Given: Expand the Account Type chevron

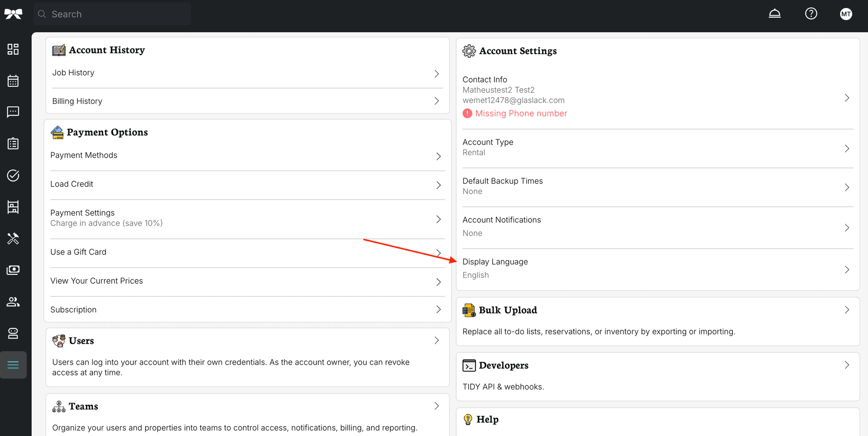Looking at the screenshot, I should click(x=847, y=148).
